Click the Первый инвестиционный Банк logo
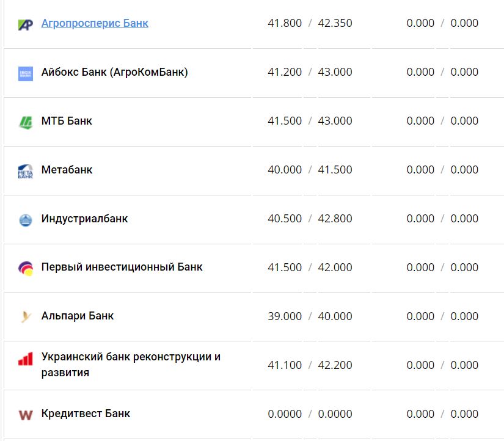Screen dimensions: 504x441 24,267
